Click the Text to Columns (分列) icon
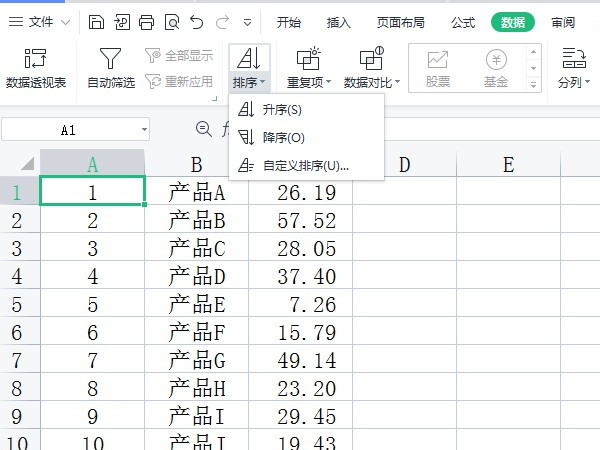 (574, 59)
